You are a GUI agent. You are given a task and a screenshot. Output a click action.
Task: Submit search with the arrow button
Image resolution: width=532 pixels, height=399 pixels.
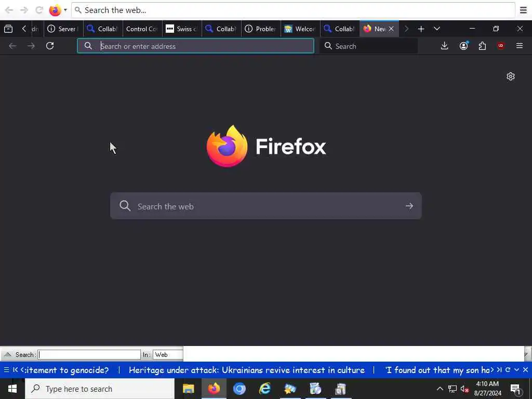pyautogui.click(x=409, y=206)
